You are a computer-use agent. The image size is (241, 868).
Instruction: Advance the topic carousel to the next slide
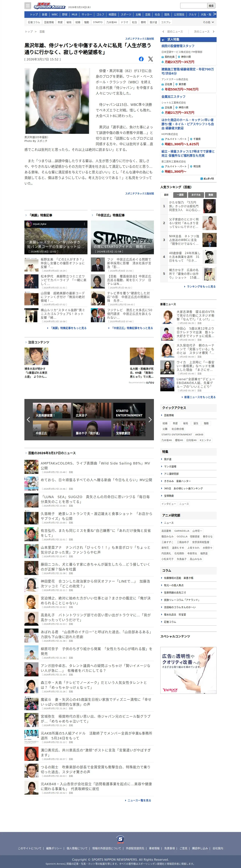click(150, 419)
